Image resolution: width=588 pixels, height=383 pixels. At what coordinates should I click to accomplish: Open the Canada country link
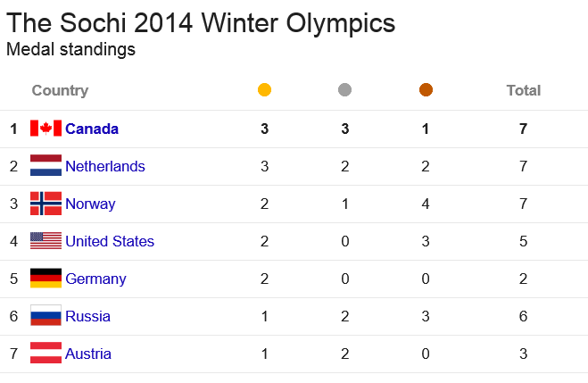[92, 129]
